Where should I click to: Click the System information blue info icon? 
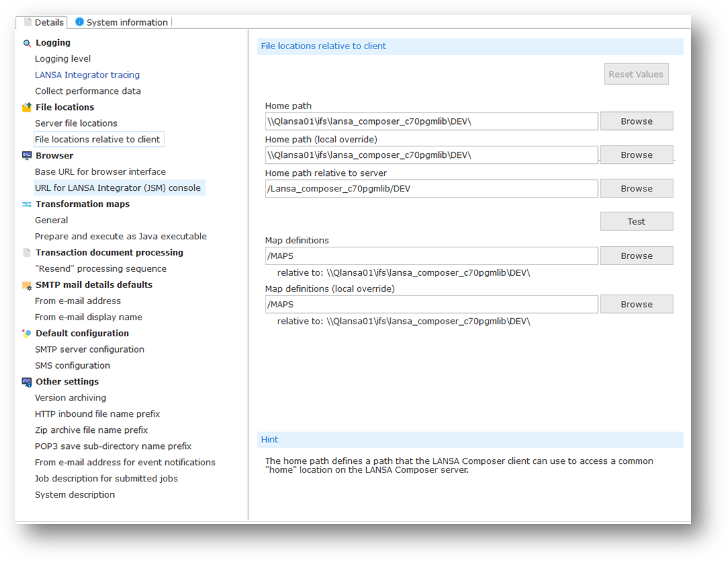click(80, 22)
